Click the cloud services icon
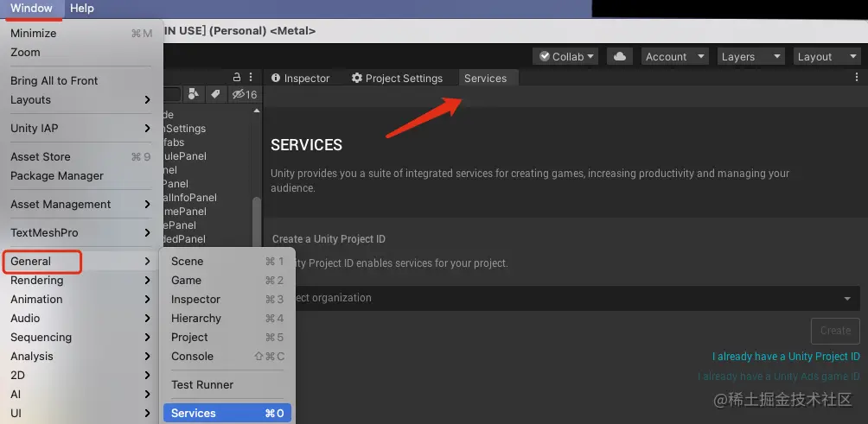 click(620, 56)
